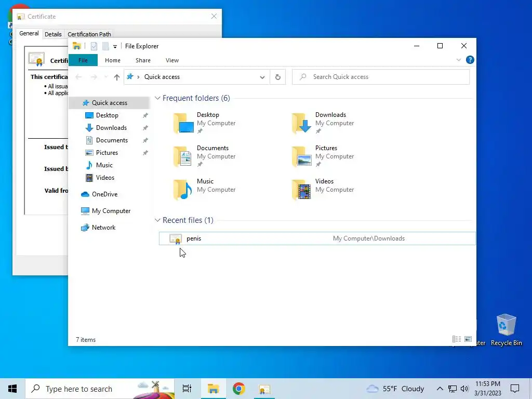Open the network status icon in the system tray
This screenshot has width=532, height=399.
point(453,389)
